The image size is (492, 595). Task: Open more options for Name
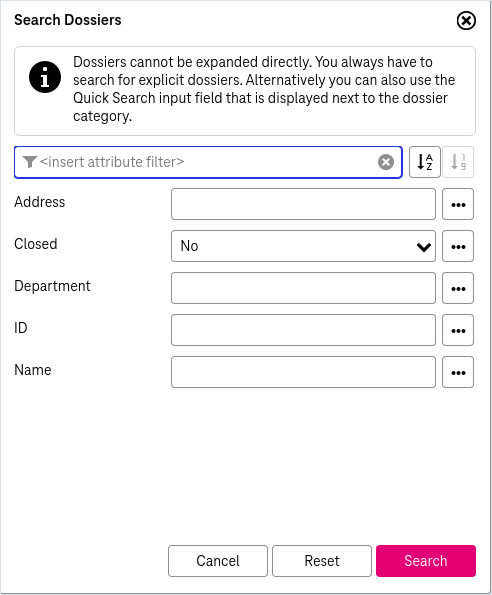[x=458, y=372]
